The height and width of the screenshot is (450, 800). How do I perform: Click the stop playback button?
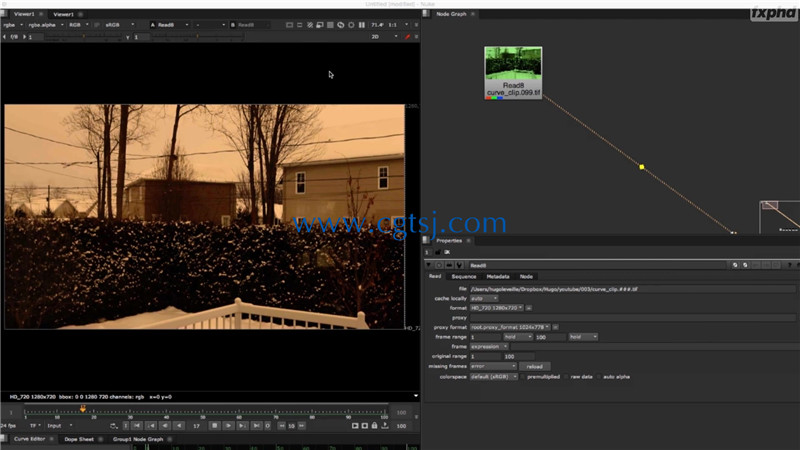tap(215, 426)
